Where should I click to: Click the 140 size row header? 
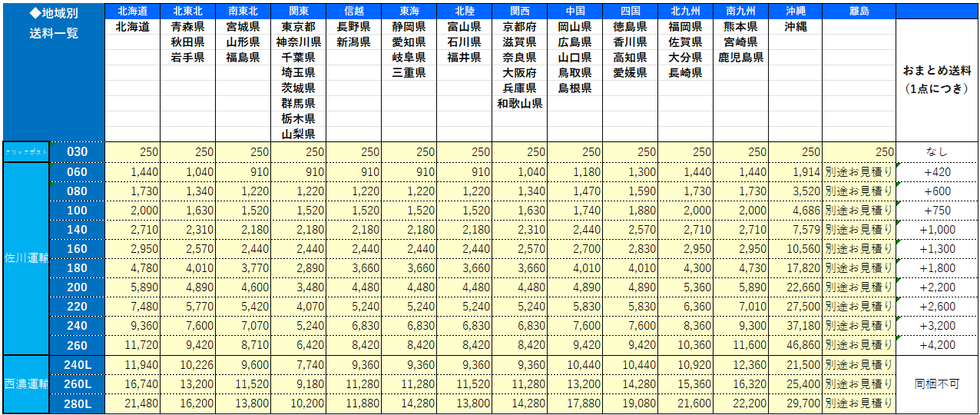pyautogui.click(x=78, y=229)
